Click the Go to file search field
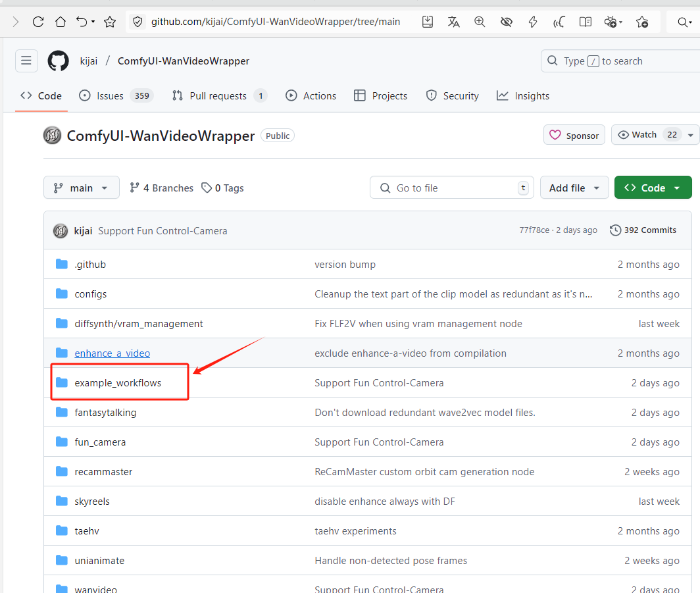 pos(452,188)
